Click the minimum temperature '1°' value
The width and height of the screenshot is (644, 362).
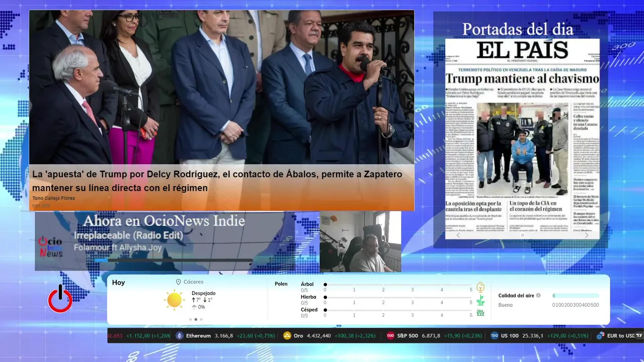pos(210,300)
